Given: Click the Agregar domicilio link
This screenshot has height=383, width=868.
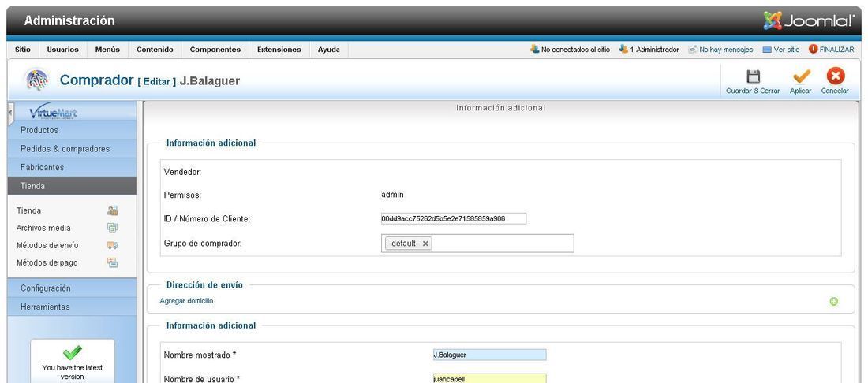Looking at the screenshot, I should (186, 301).
